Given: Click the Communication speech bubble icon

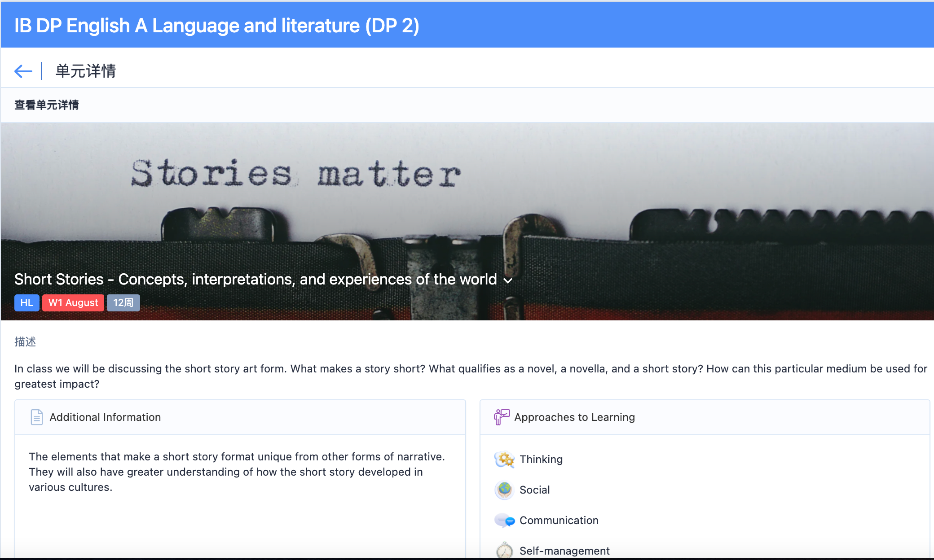Looking at the screenshot, I should [505, 521].
